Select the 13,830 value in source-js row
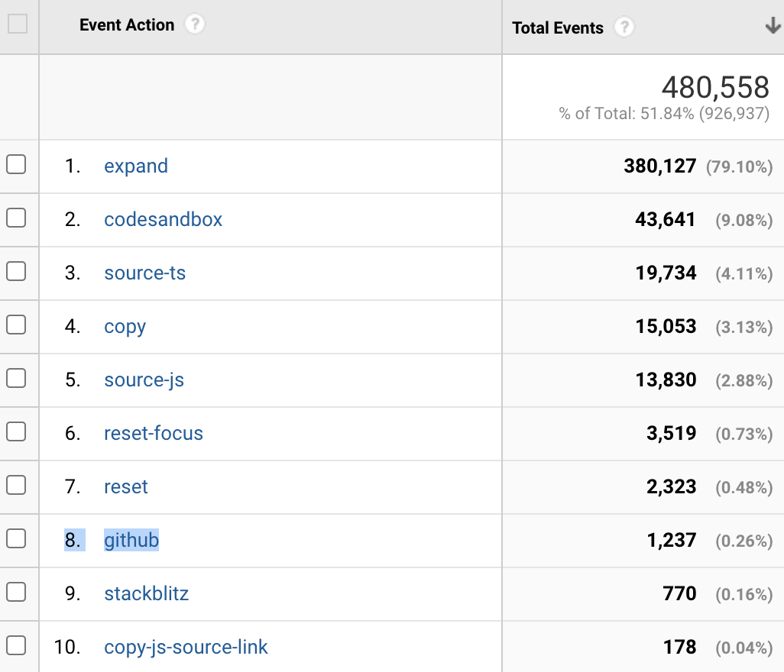 pyautogui.click(x=666, y=380)
